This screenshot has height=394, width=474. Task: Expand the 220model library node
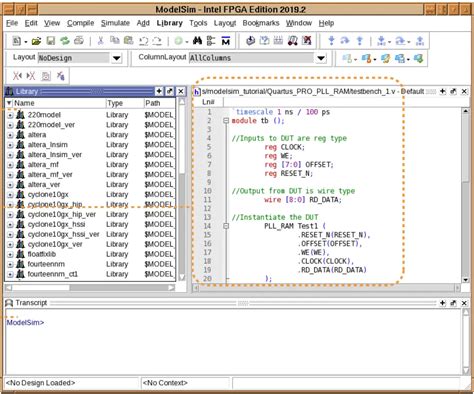10,115
